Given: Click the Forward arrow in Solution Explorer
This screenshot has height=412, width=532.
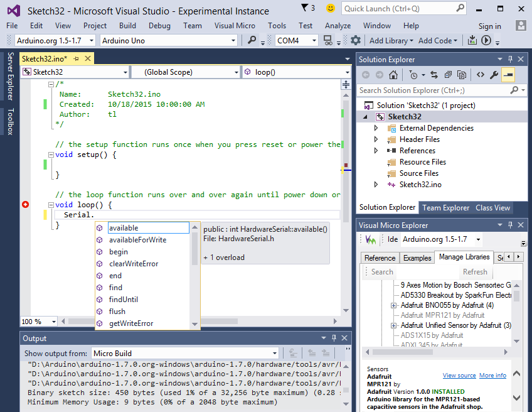Looking at the screenshot, I should [x=380, y=75].
